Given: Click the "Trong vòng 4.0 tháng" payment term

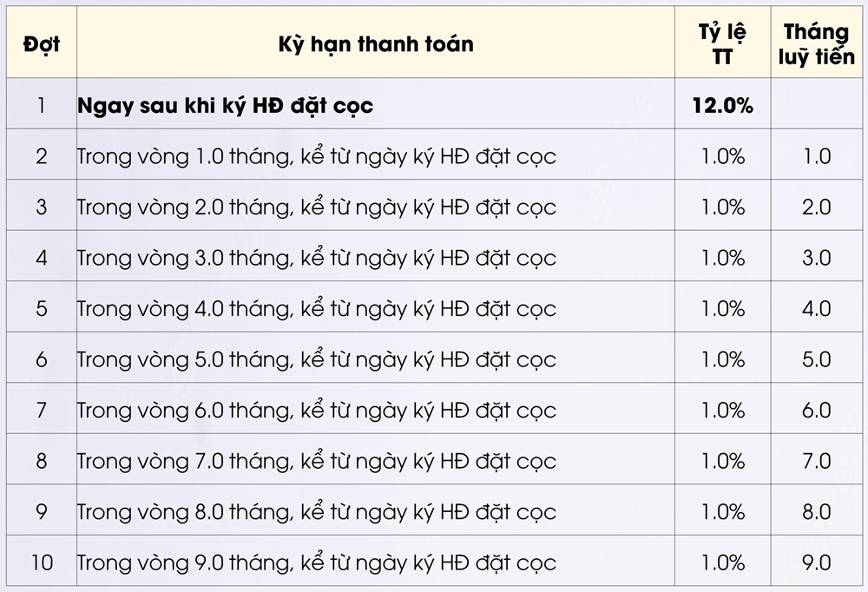Looking at the screenshot, I should (316, 309).
